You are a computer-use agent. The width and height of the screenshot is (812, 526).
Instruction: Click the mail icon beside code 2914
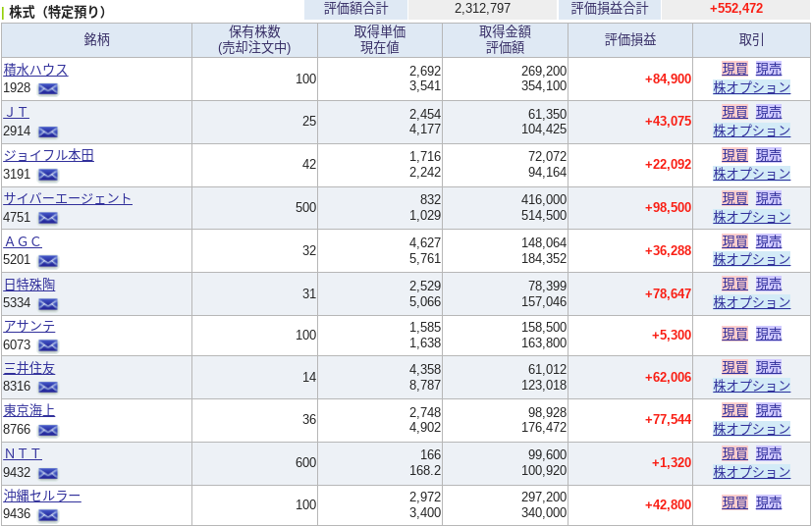click(48, 131)
